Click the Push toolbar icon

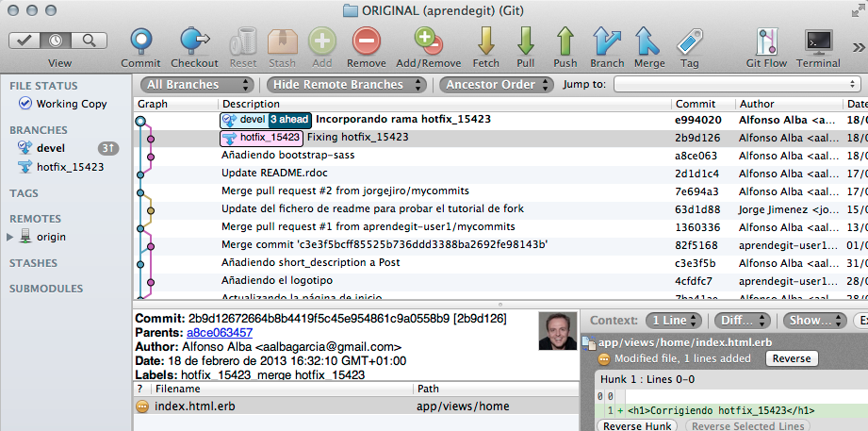tap(565, 41)
